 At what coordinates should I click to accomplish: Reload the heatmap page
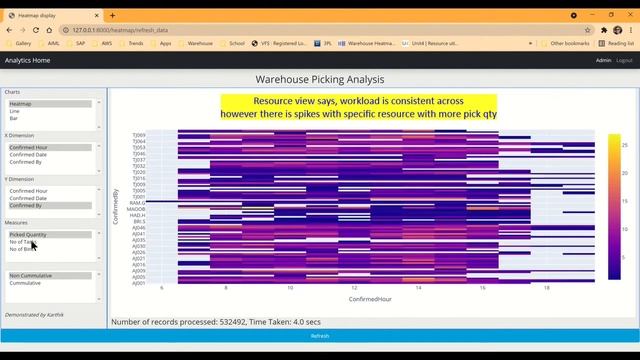pos(36,30)
